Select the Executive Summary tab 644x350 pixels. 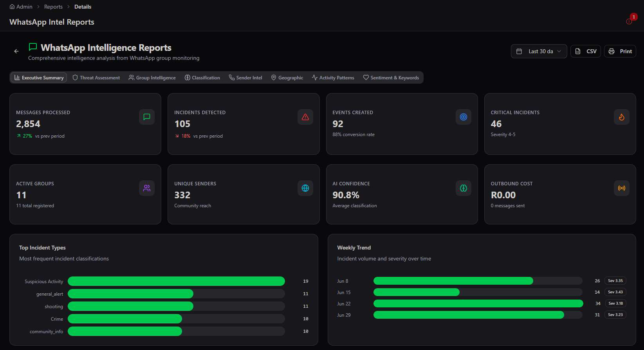coord(39,77)
